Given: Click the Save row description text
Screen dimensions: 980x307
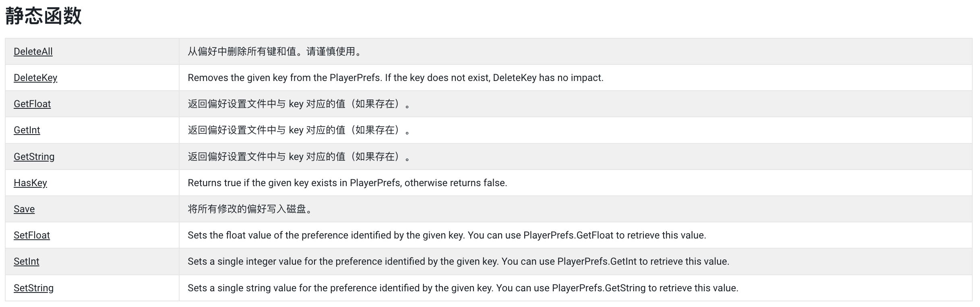Looking at the screenshot, I should coord(250,209).
